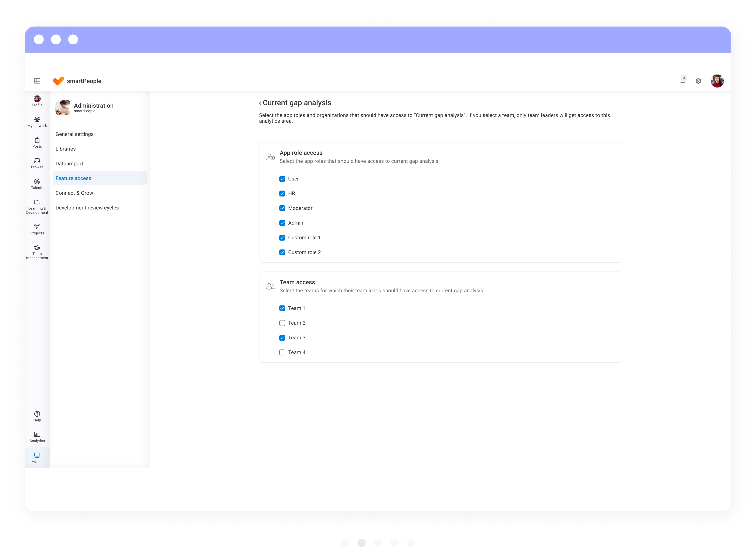Go back using the chevron before title
The height and width of the screenshot is (547, 756).
(x=260, y=103)
